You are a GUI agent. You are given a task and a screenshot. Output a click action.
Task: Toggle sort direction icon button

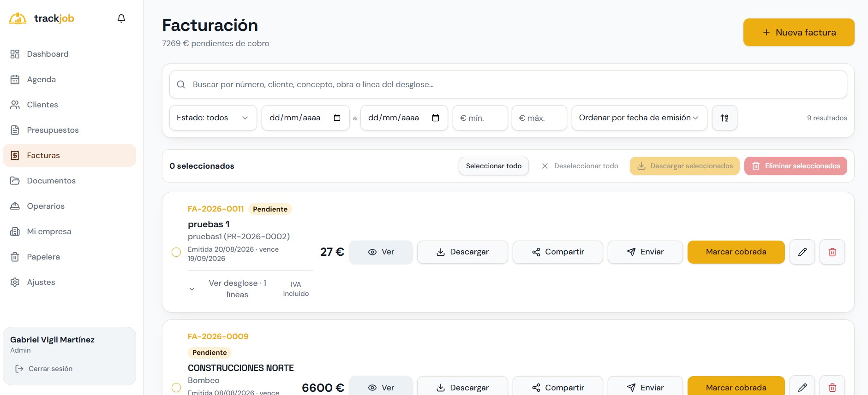point(724,118)
